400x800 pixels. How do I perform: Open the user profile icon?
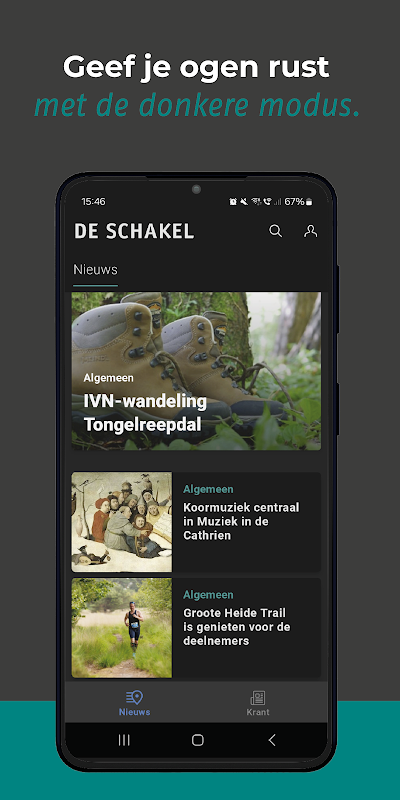click(310, 231)
